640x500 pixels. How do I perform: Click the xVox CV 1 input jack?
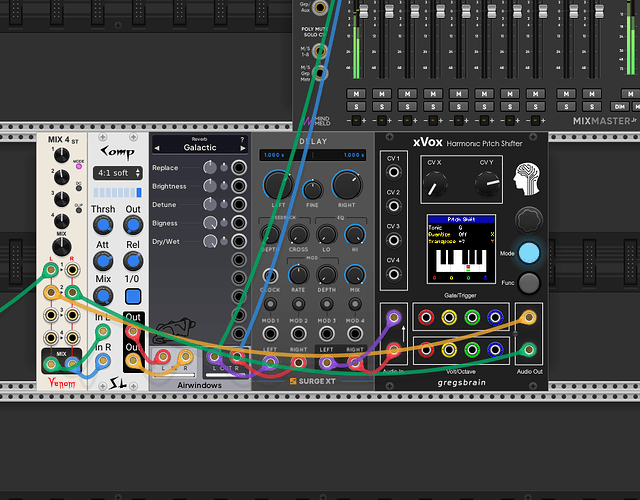(x=393, y=173)
